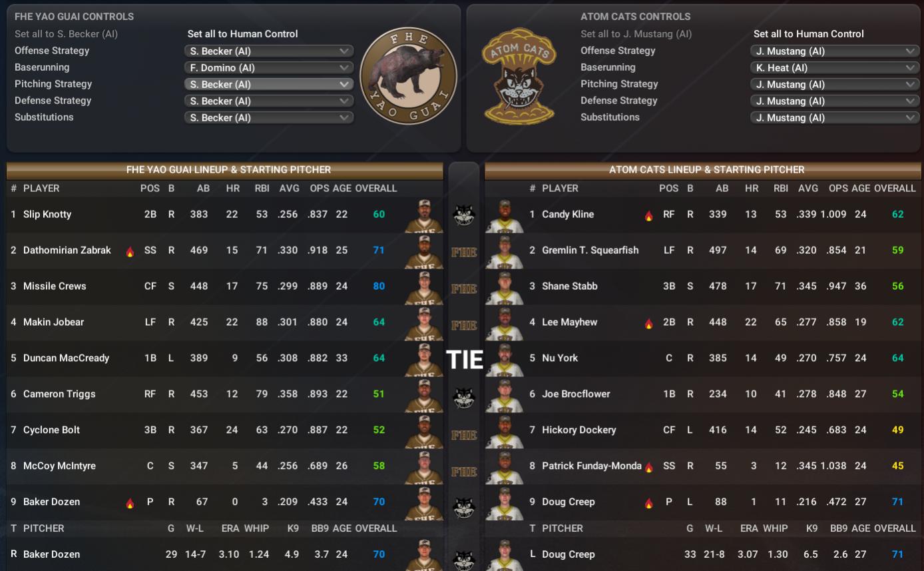Click the hot streak flame next to Dathomirian Zabrak

click(130, 251)
